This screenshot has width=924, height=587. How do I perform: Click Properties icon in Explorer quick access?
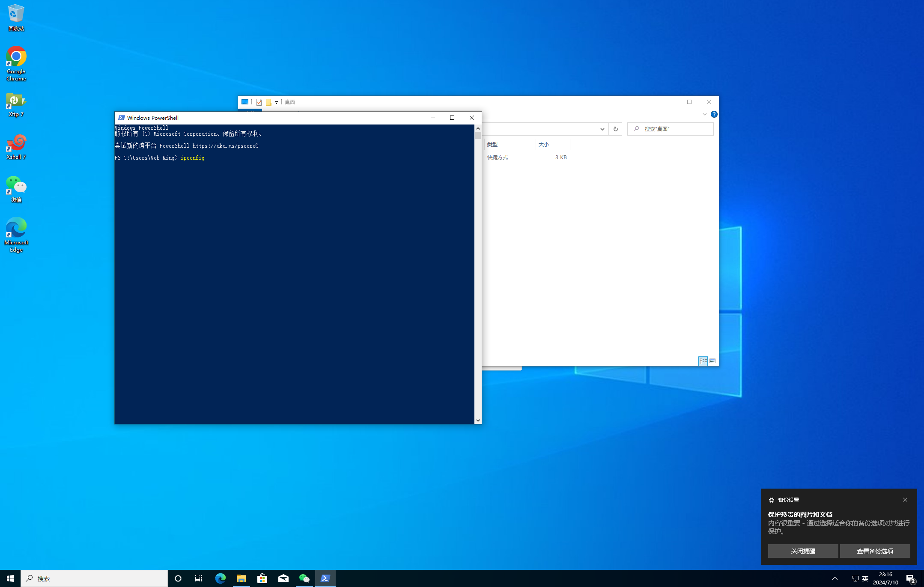tap(259, 102)
